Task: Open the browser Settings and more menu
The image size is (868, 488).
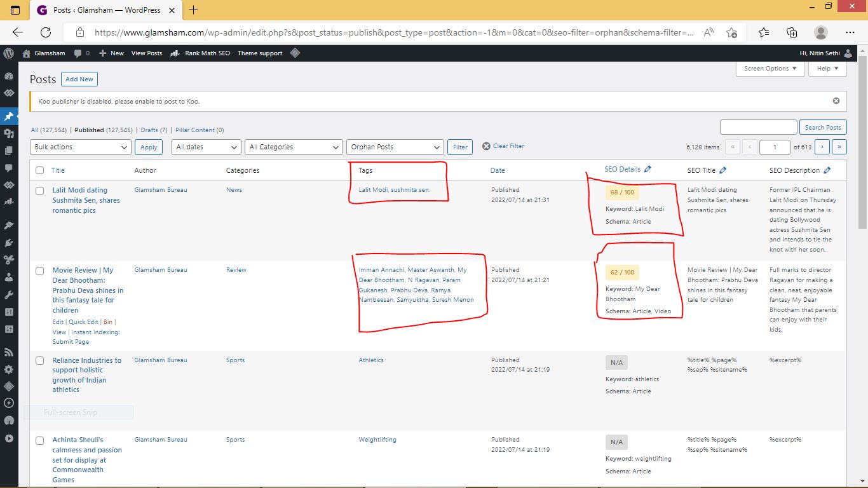Action: pos(850,32)
